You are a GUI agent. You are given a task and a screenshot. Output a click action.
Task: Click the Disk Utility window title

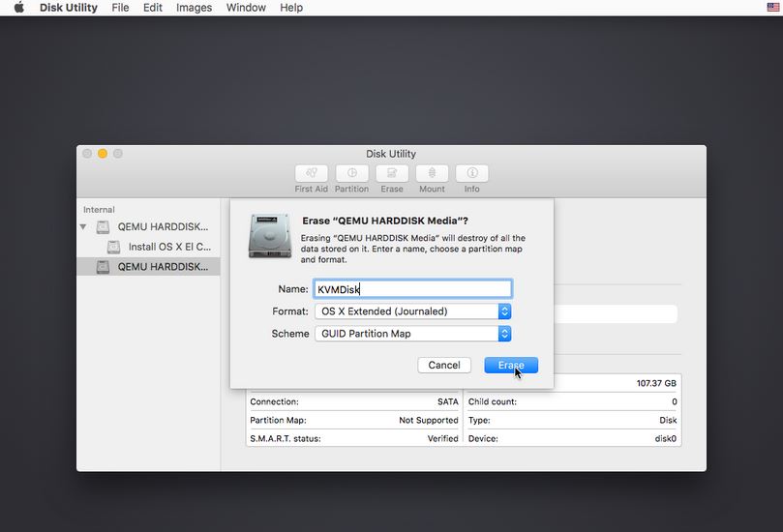point(391,154)
